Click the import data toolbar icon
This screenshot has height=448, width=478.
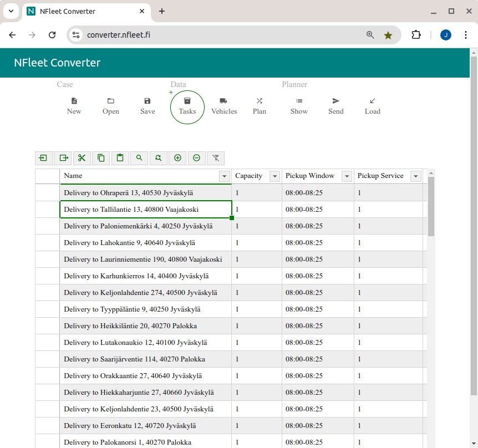(x=44, y=158)
